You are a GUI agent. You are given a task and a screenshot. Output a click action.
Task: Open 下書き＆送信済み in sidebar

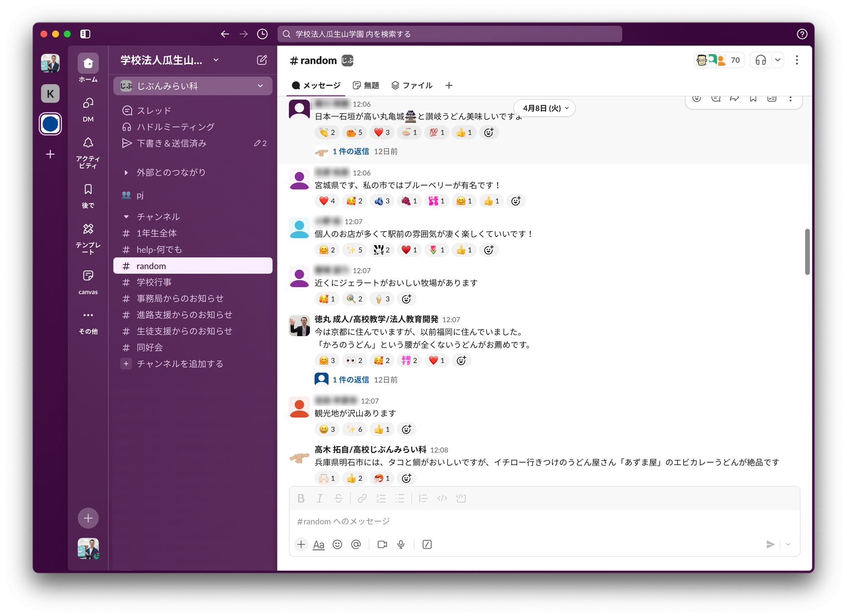[x=193, y=143]
